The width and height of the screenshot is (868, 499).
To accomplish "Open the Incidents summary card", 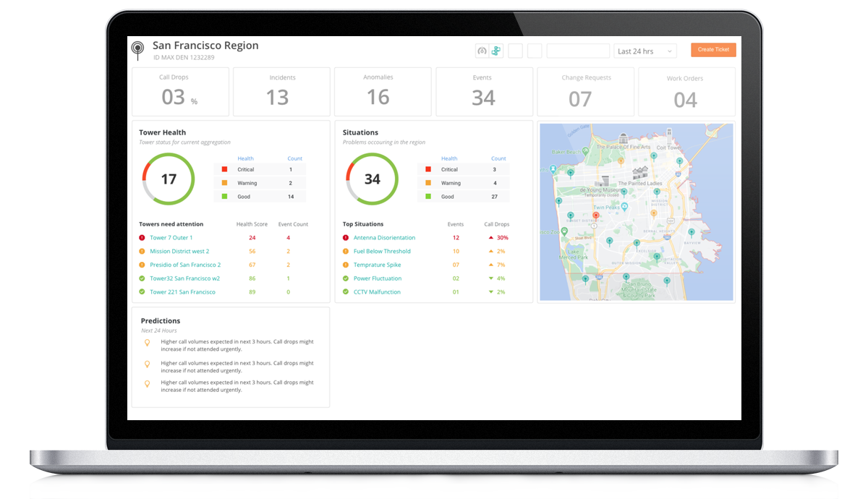I will coord(281,92).
